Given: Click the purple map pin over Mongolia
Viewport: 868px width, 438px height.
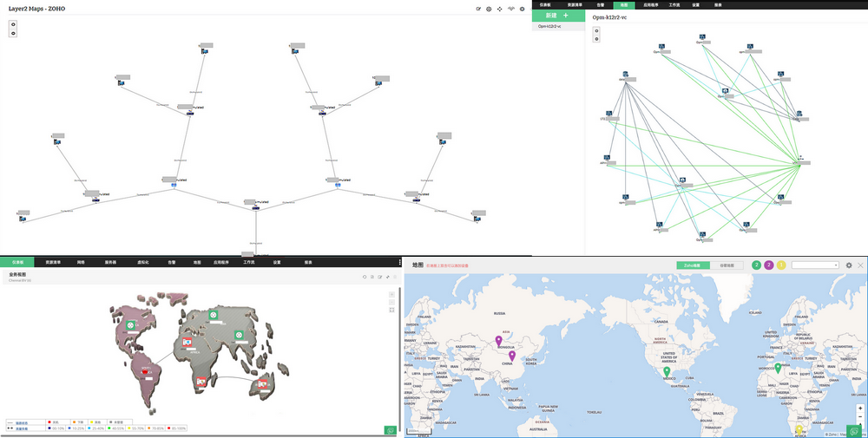Looking at the screenshot, I should [x=498, y=342].
